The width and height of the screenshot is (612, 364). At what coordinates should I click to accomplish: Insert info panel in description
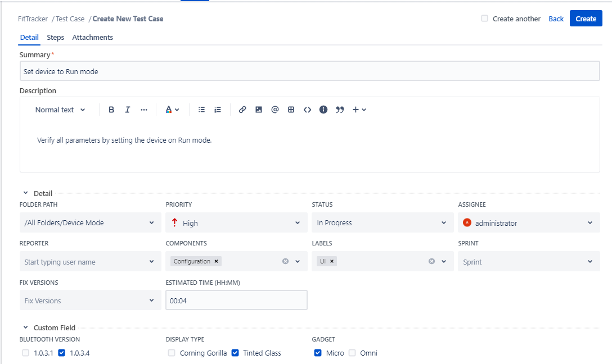point(323,110)
